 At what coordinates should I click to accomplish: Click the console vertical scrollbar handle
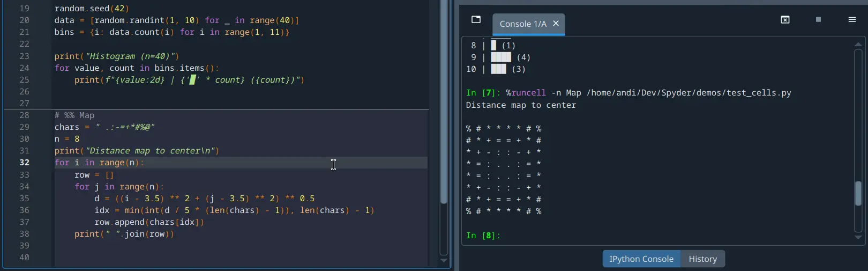click(858, 193)
